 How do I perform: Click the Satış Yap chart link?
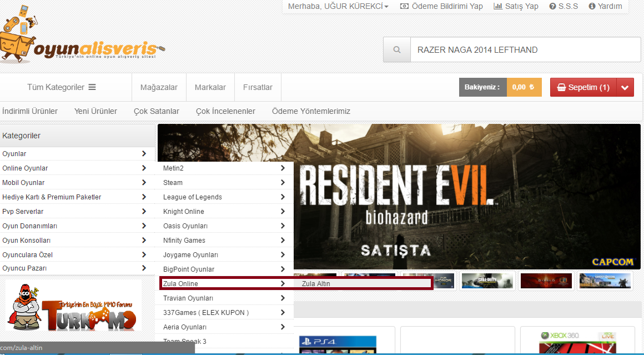[516, 6]
